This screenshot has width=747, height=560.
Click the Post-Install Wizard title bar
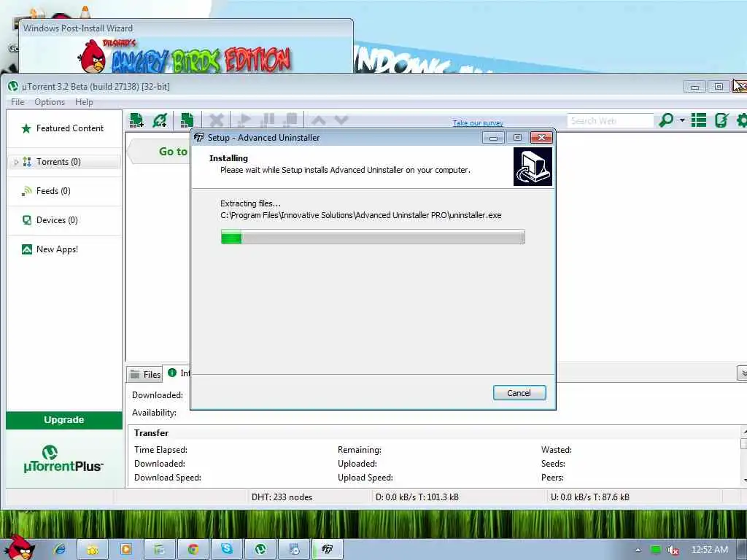186,28
